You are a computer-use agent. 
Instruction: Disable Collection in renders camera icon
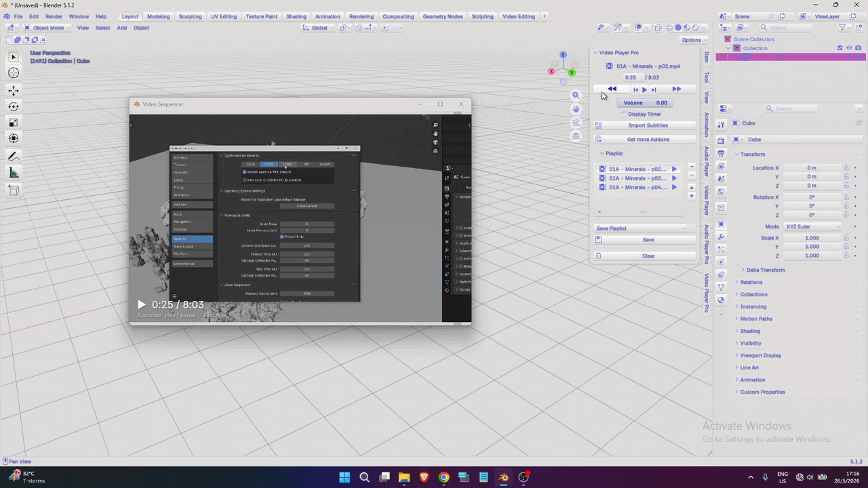pyautogui.click(x=858, y=48)
